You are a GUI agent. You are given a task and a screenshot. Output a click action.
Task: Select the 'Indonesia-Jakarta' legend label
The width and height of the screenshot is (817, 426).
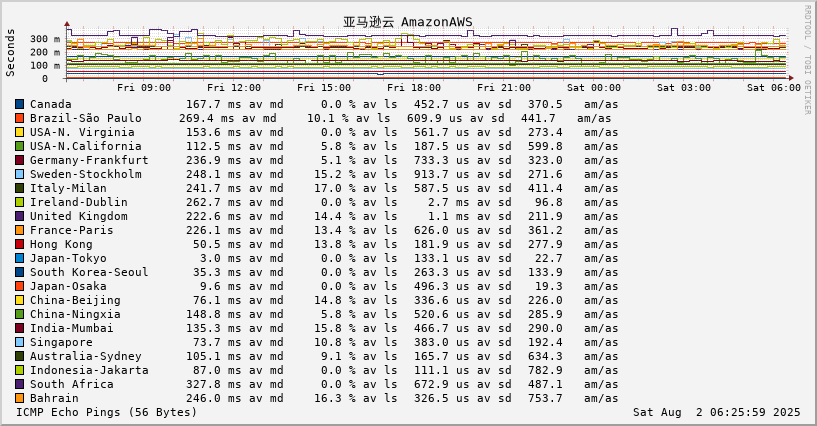point(89,370)
